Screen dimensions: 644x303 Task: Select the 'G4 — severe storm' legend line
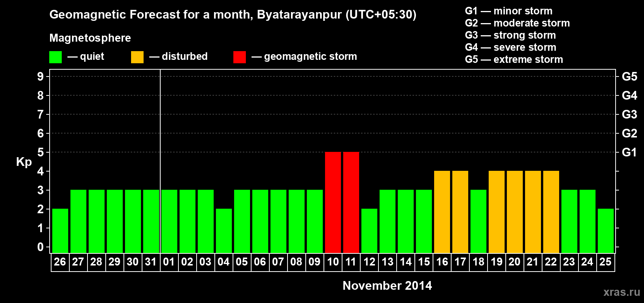click(510, 47)
